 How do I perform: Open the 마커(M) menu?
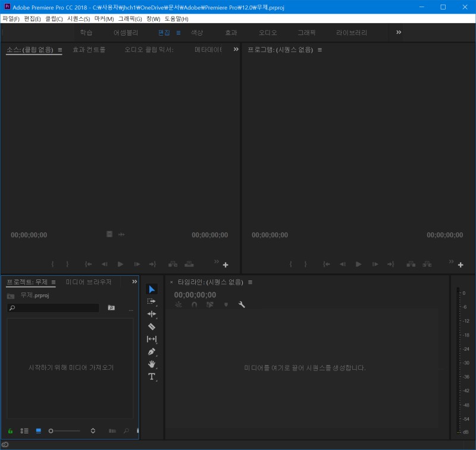104,19
